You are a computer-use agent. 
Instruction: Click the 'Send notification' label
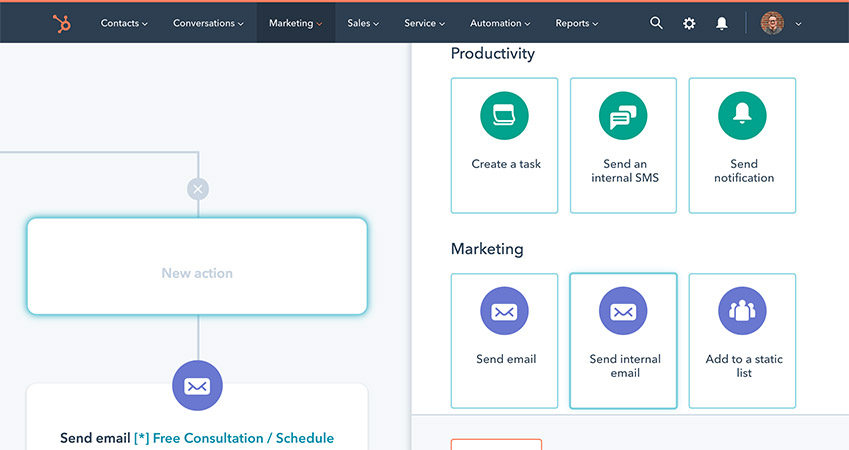click(x=744, y=171)
